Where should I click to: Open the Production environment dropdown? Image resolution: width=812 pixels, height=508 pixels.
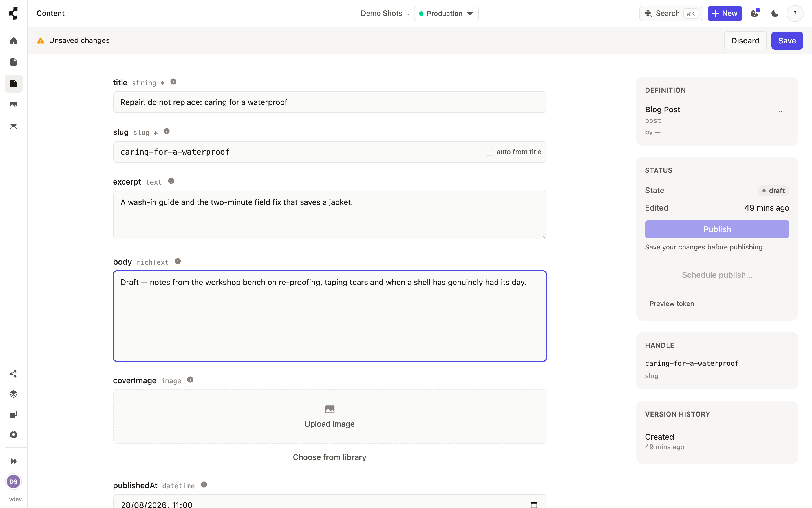click(x=446, y=14)
